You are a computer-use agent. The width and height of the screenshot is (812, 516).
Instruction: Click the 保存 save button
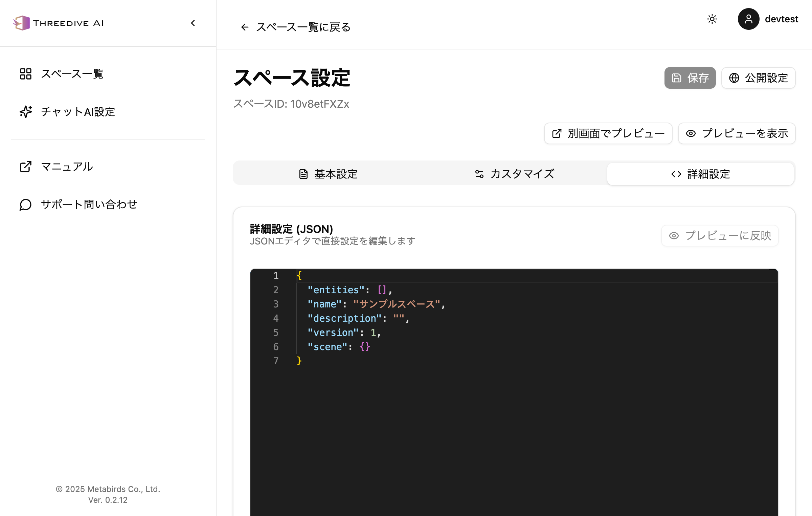click(690, 78)
